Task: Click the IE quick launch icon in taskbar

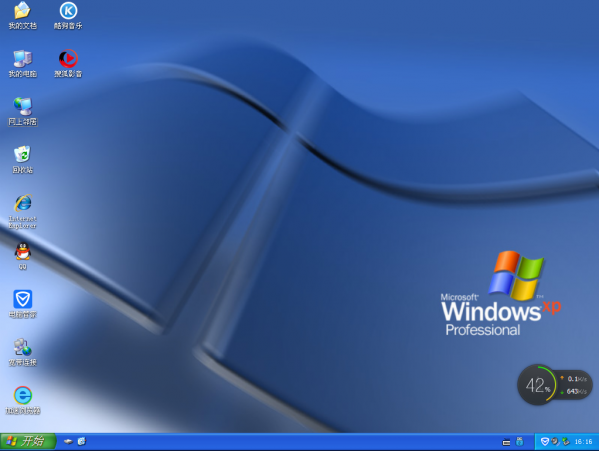Action: 82,442
